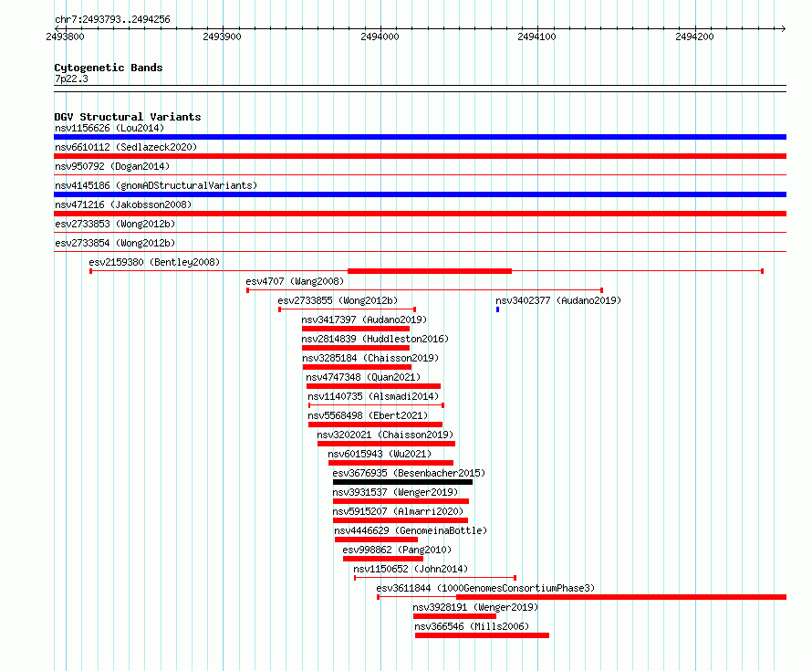Click the esv2733854 (Wong2012b) label
Image resolution: width=812 pixels, height=671 pixels.
coord(115,243)
